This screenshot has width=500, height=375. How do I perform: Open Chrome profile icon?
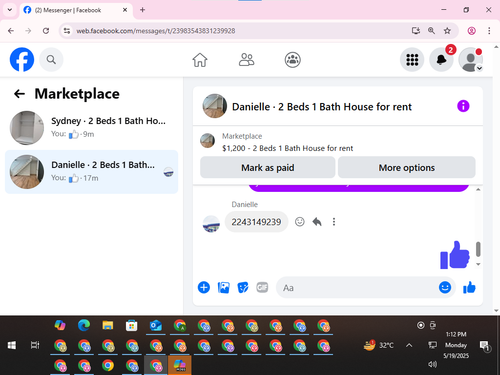click(471, 31)
